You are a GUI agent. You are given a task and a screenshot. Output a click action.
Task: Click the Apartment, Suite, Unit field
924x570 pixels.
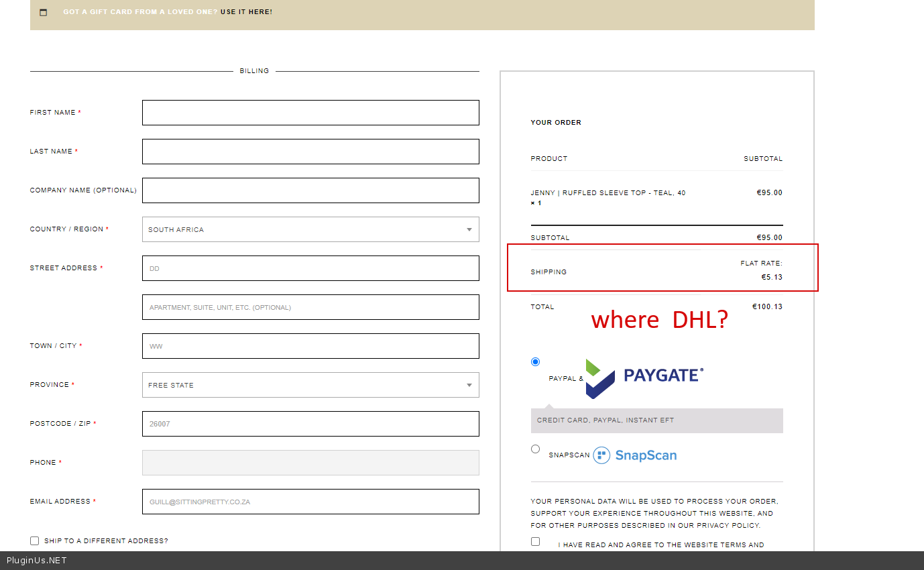pos(310,307)
